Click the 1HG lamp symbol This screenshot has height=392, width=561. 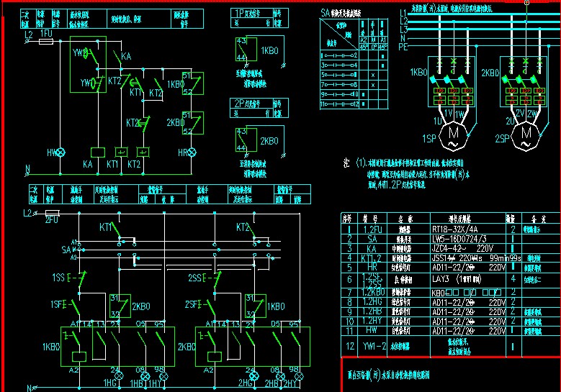[117, 376]
